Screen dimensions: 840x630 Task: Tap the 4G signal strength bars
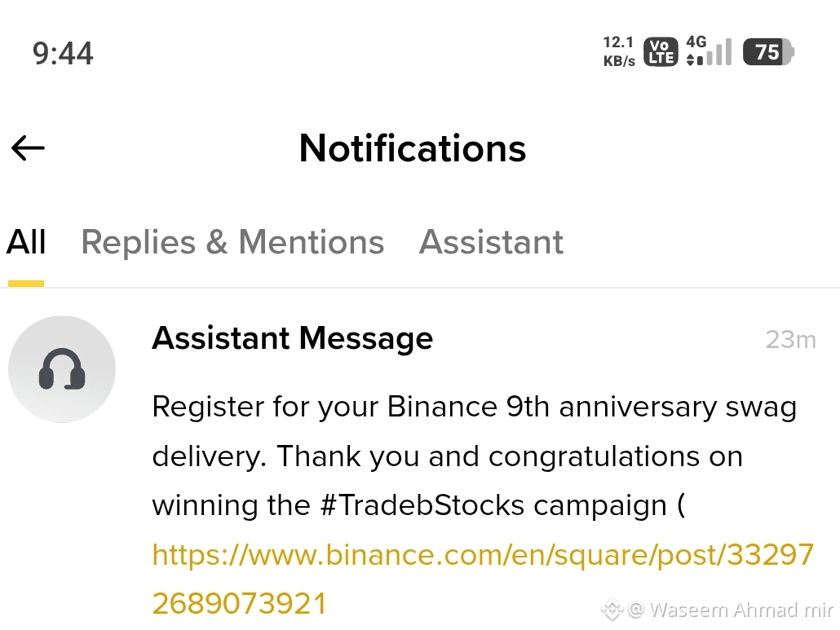coord(709,51)
